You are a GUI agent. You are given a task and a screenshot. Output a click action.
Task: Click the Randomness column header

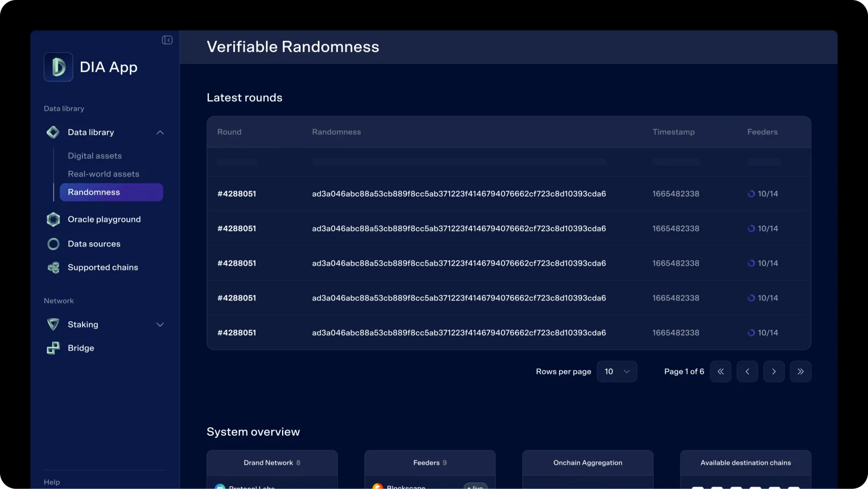[x=336, y=132]
